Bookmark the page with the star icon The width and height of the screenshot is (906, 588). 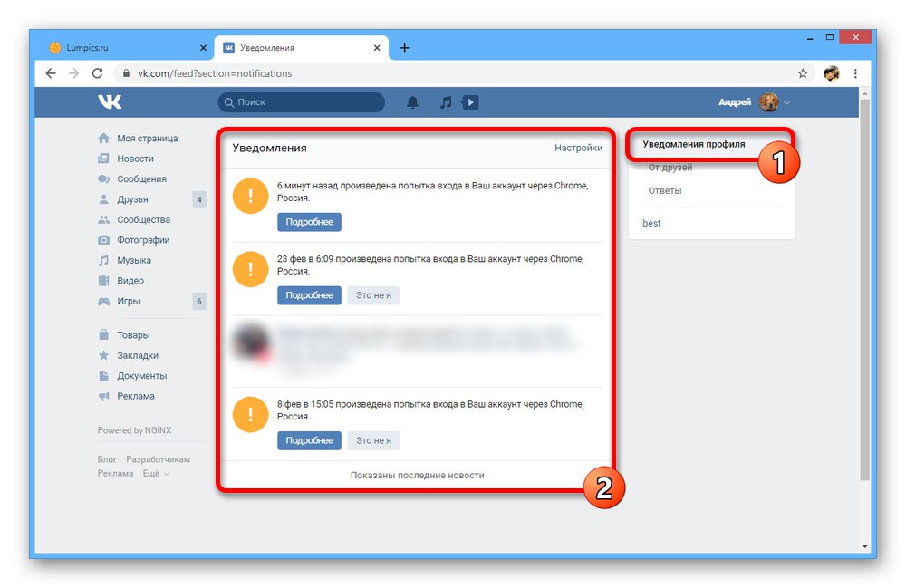(x=803, y=73)
